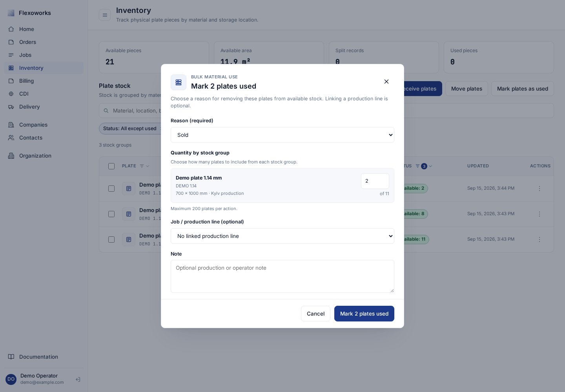This screenshot has height=392, width=565.
Task: Click the plate icon in the second stock row
Action: pyautogui.click(x=129, y=214)
